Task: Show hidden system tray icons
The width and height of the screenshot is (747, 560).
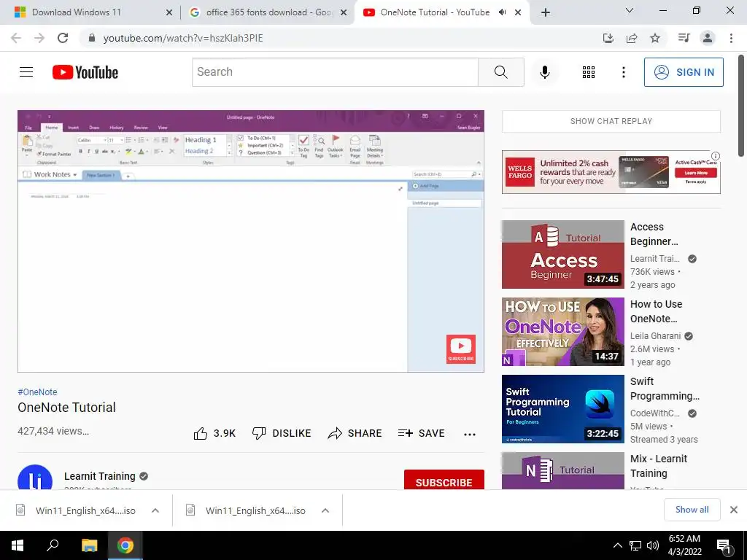Action: tap(617, 545)
